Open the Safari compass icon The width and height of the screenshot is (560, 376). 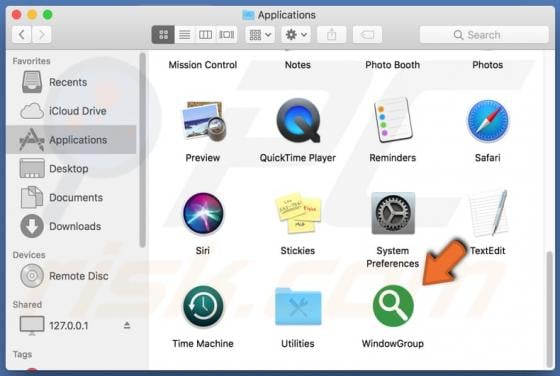pyautogui.click(x=488, y=121)
